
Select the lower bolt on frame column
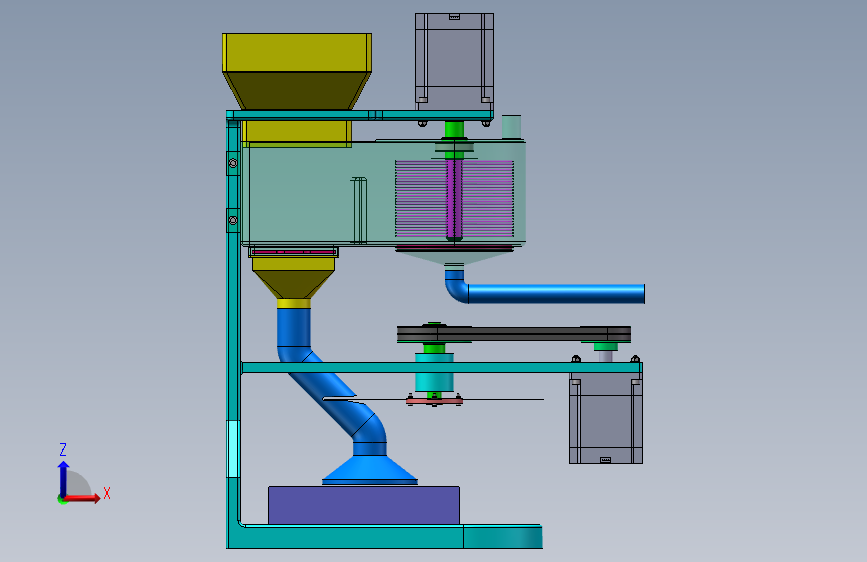point(233,220)
